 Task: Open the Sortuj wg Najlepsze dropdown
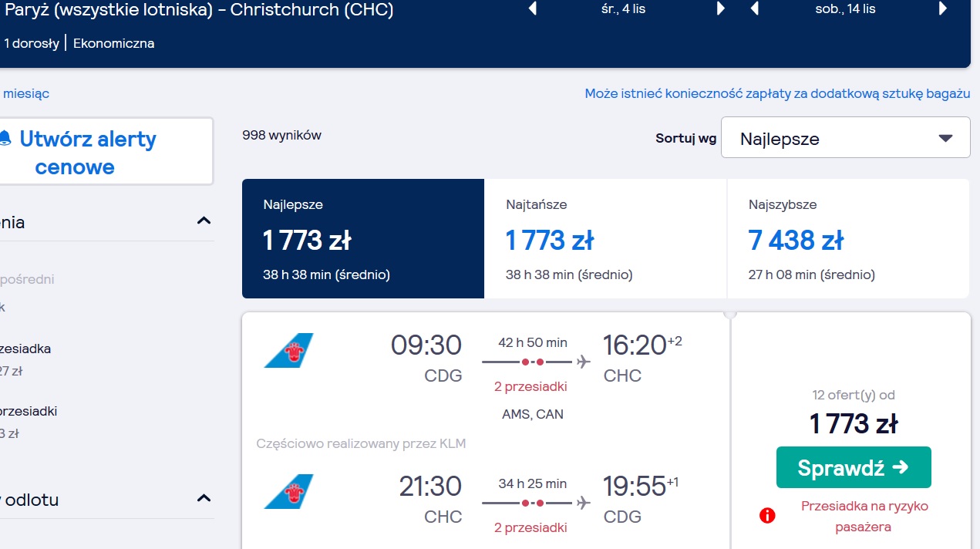point(845,138)
